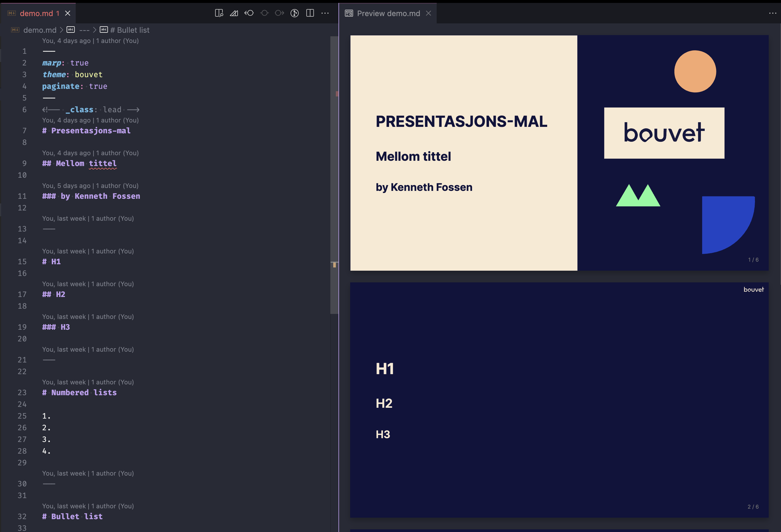Click the misspelled word 'tittel' in editor
The height and width of the screenshot is (532, 781).
pyautogui.click(x=103, y=164)
